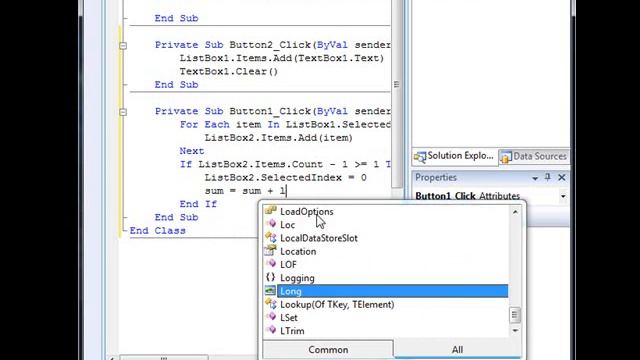
Task: Select Lookup(Of TKey, TElement) entry
Action: coord(337,304)
